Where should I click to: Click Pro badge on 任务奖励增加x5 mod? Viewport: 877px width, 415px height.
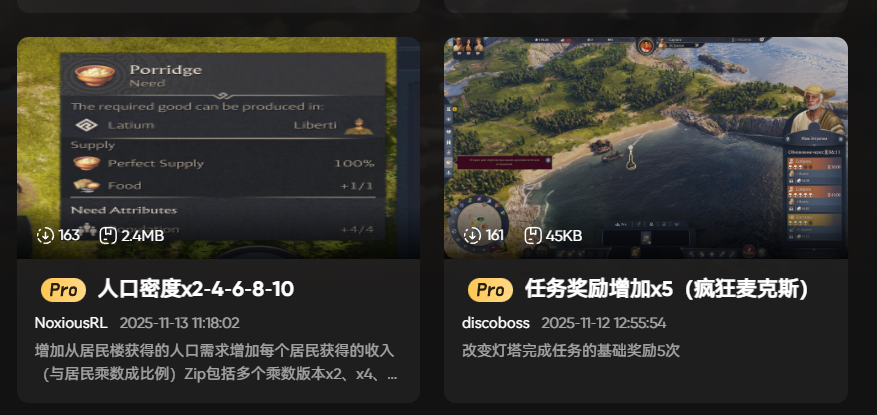pos(491,290)
